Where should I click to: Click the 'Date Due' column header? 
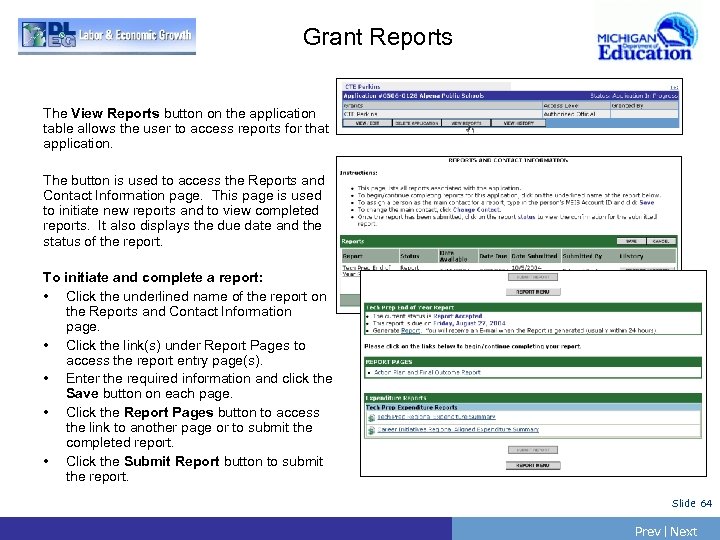(493, 256)
